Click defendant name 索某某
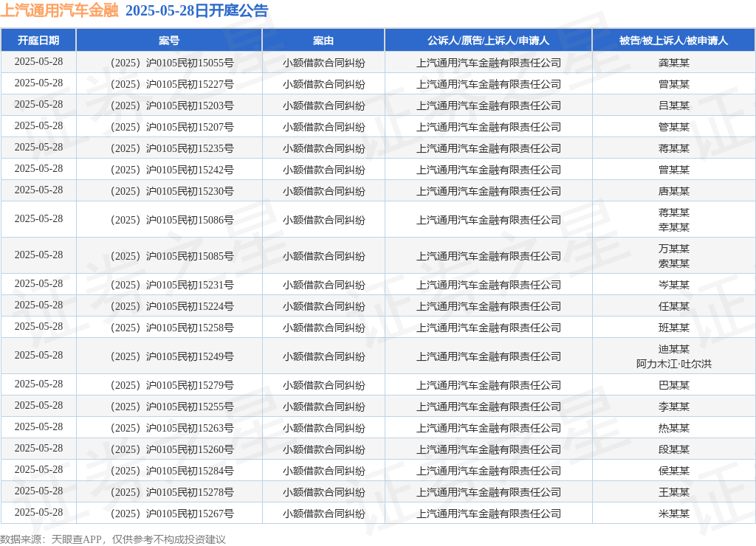The image size is (756, 546). [x=673, y=263]
